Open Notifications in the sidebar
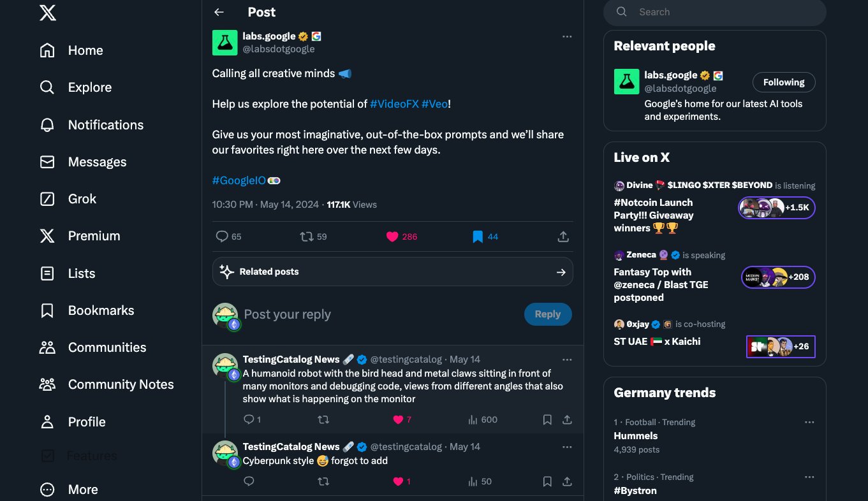 (92, 125)
